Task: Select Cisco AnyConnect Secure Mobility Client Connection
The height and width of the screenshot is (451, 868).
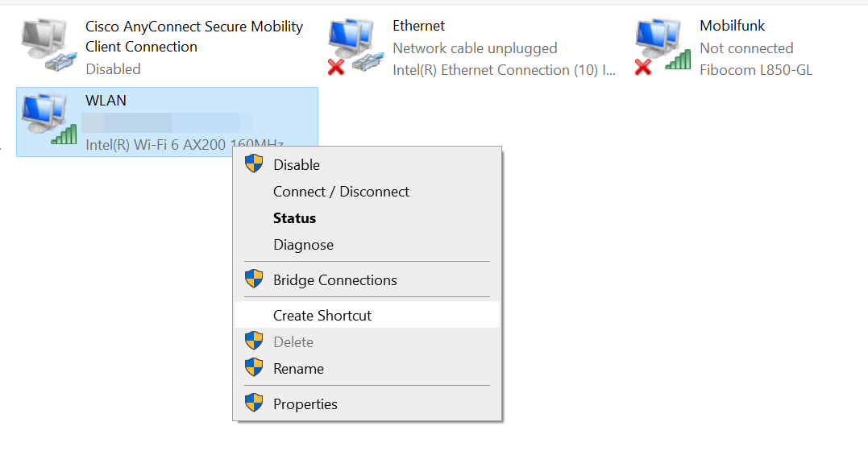Action: (x=193, y=36)
